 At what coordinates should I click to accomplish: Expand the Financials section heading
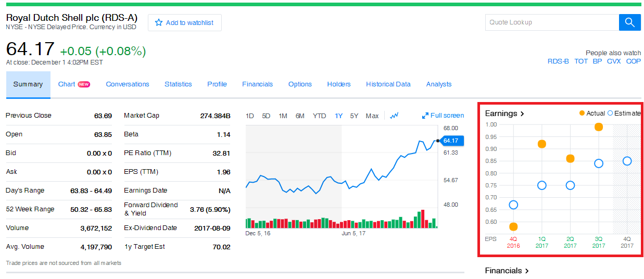pos(507,271)
